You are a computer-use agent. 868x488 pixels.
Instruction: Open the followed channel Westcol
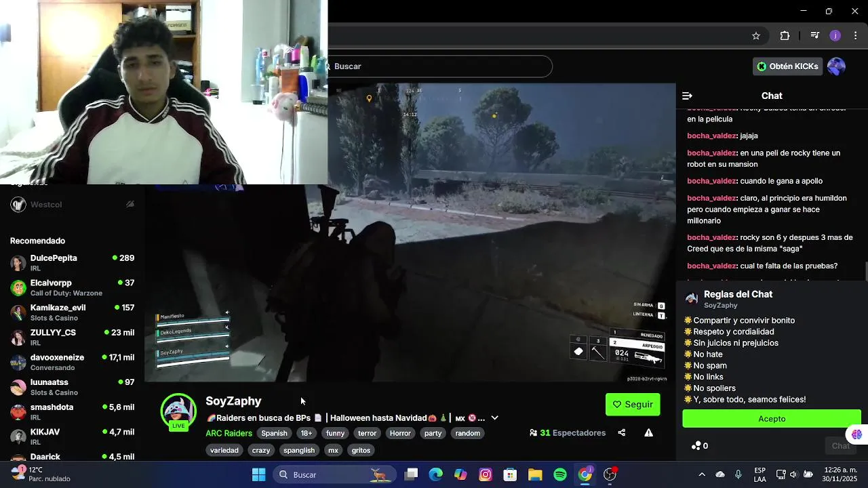pos(72,205)
